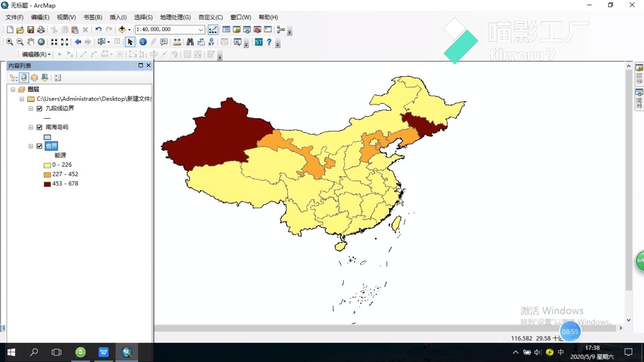Open the 编辑(E) menu

click(40, 17)
